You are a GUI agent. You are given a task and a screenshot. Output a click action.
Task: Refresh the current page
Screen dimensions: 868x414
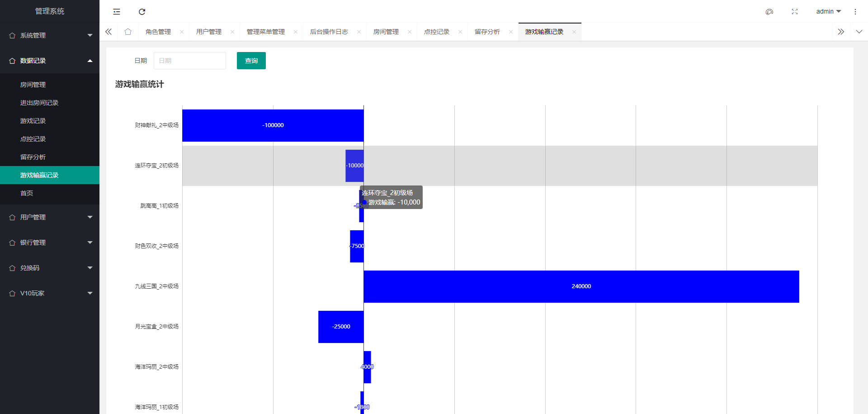[142, 11]
